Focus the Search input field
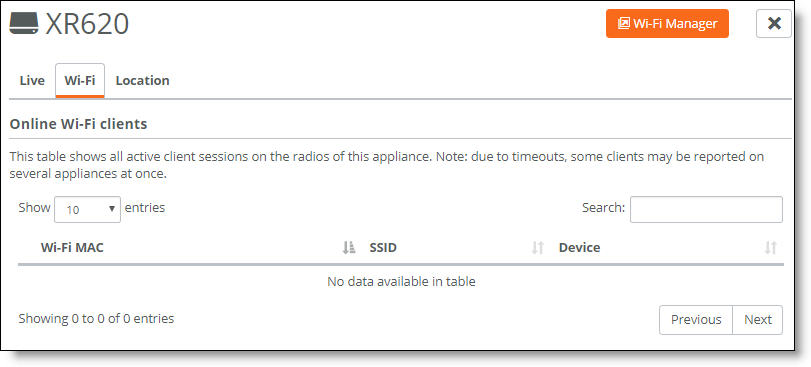Screen dimensions: 811x367 coord(706,209)
